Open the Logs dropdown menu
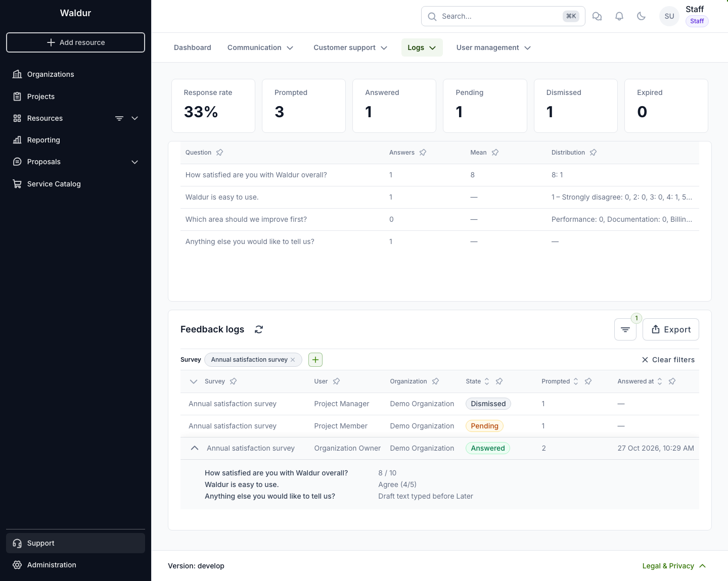This screenshot has width=728, height=581. coord(422,47)
